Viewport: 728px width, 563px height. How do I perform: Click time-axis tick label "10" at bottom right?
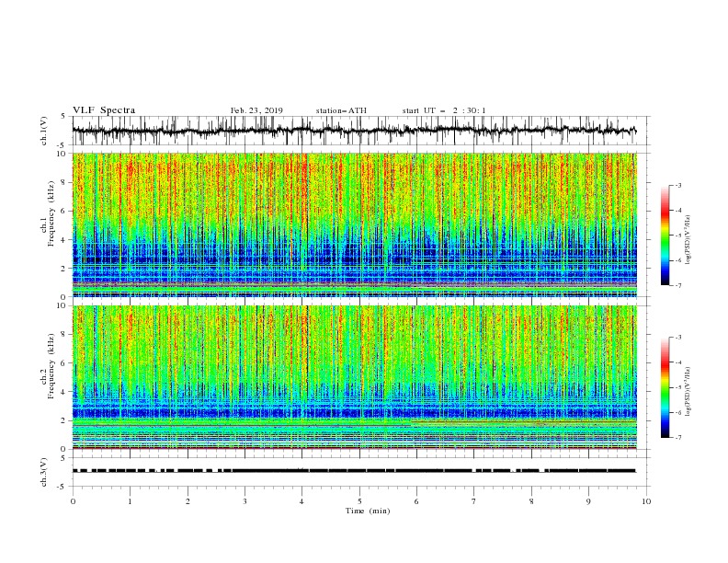click(x=646, y=501)
